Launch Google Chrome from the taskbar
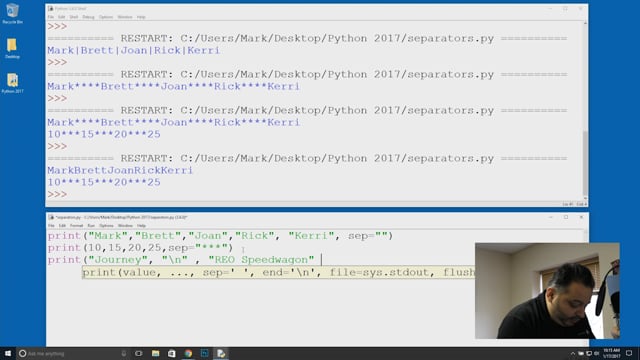The height and width of the screenshot is (360, 640). tap(188, 353)
